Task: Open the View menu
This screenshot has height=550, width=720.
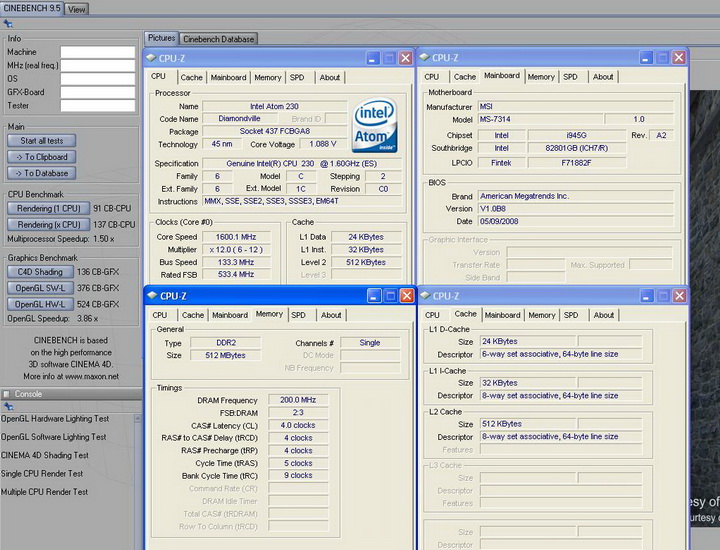Action: tap(77, 9)
